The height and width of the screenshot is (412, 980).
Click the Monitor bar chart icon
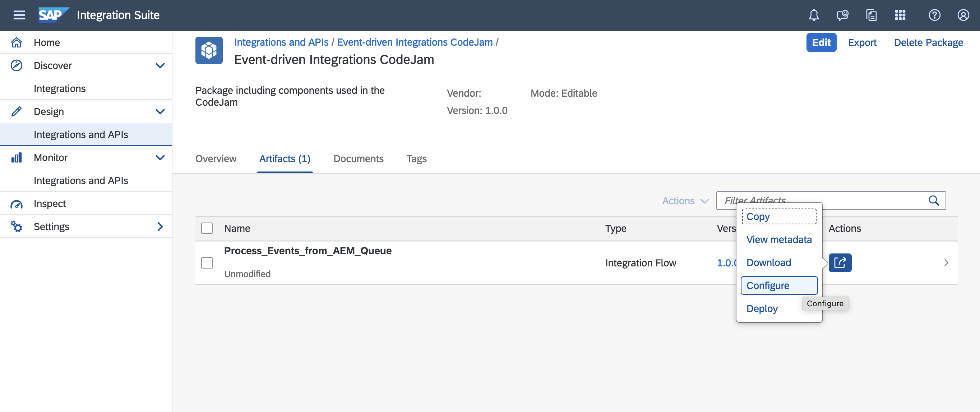(17, 157)
